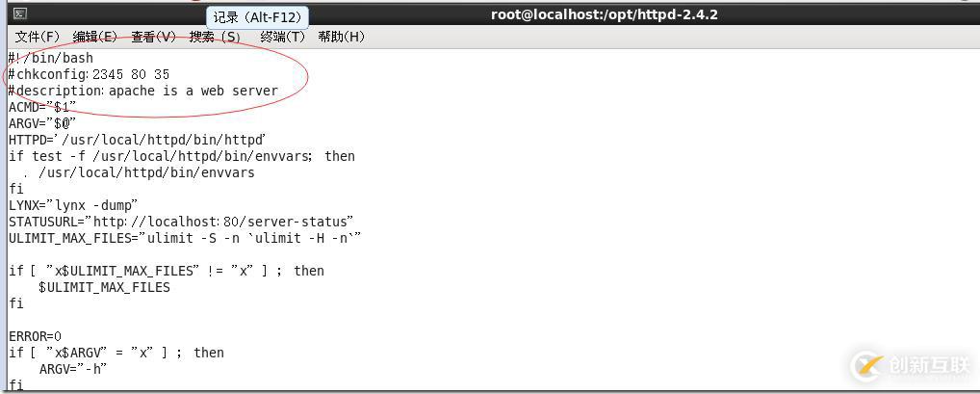The width and height of the screenshot is (980, 394).
Task: Click the HTTPD='/usr/local/httpd/bin/httpd' line
Action: (x=138, y=140)
